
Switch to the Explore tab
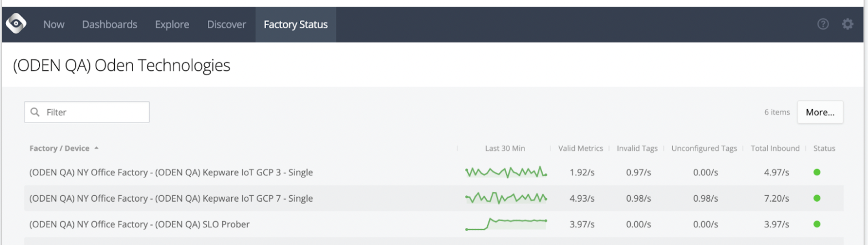(x=172, y=24)
